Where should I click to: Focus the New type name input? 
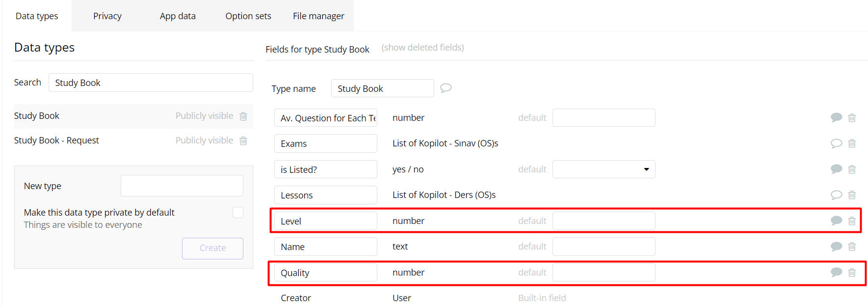[182, 186]
